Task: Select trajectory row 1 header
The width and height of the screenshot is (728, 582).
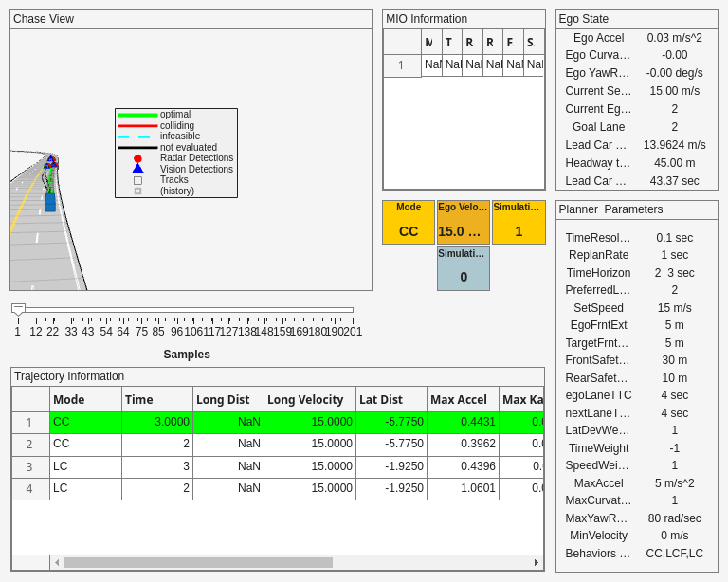Action: pyautogui.click(x=30, y=423)
